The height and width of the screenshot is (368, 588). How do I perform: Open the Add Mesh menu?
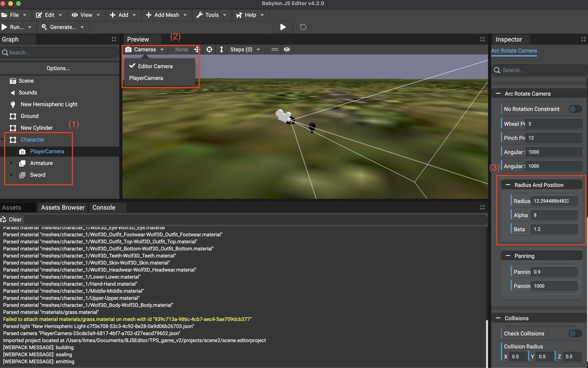[x=167, y=15]
